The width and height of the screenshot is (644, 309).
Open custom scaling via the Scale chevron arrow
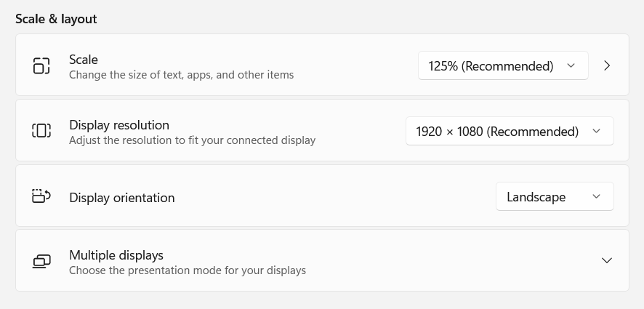[x=607, y=65]
